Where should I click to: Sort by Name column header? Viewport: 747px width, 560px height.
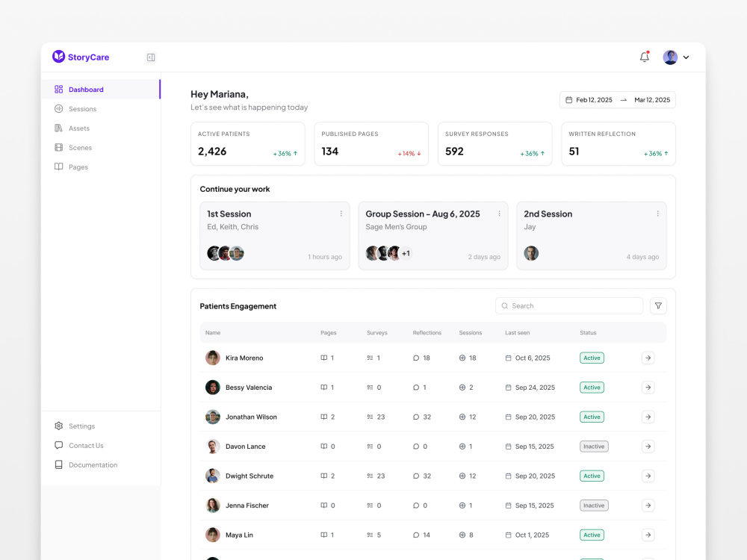(x=213, y=333)
